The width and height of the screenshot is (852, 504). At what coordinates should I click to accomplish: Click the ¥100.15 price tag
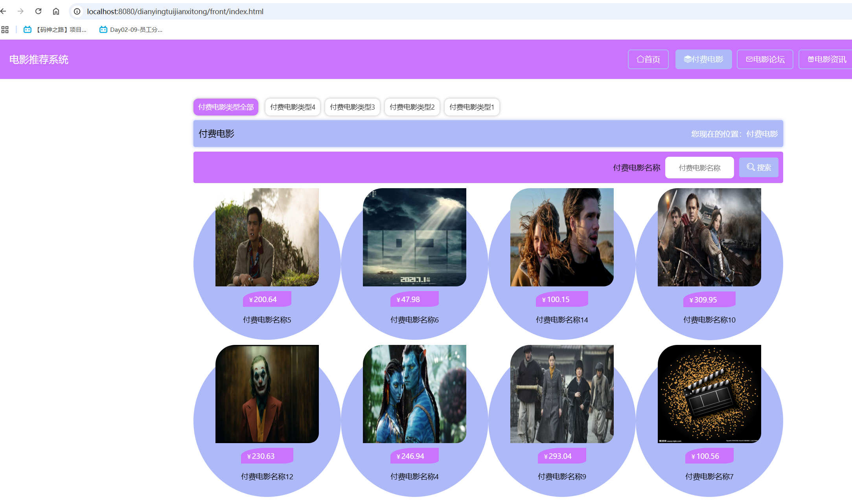[562, 299]
